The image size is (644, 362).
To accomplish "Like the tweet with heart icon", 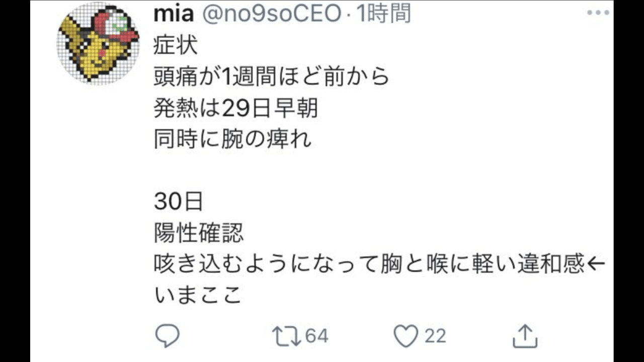I will pos(406,336).
